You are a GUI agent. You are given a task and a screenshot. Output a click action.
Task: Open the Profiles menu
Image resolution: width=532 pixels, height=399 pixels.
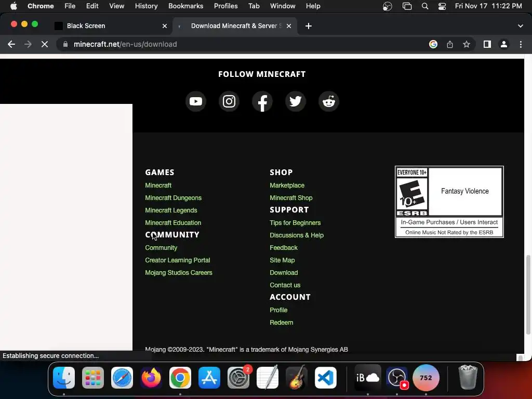coord(225,6)
